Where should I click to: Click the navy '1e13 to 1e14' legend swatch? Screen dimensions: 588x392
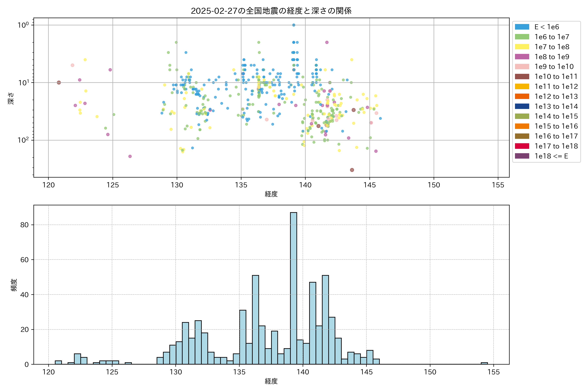pyautogui.click(x=522, y=106)
